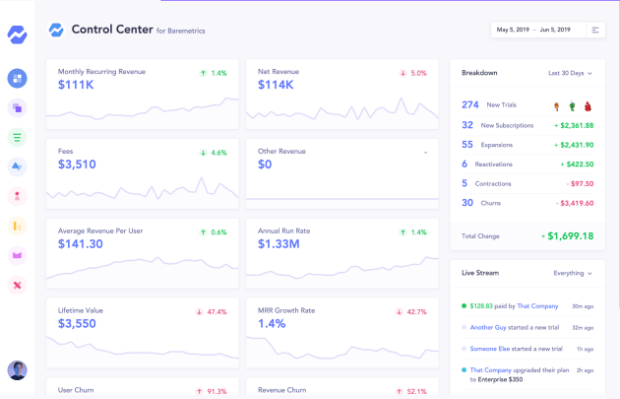Click the user avatar in the sidebar

click(17, 371)
